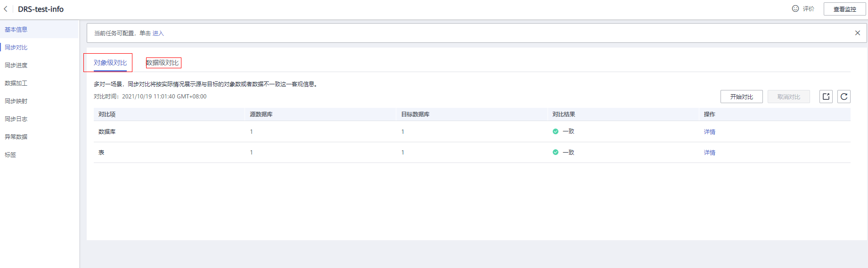The image size is (868, 268).
Task: Click the smiley feedback icon
Action: click(795, 8)
